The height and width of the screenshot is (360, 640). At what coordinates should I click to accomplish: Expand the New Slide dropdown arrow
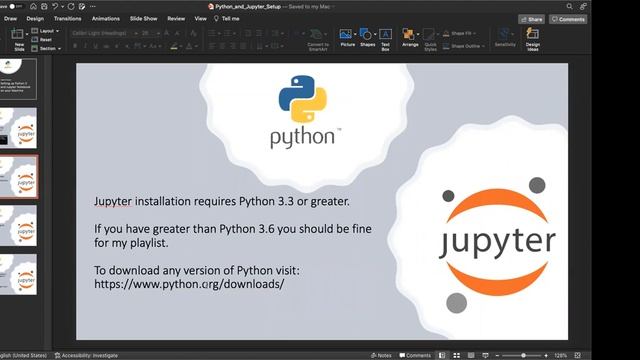[x=27, y=34]
